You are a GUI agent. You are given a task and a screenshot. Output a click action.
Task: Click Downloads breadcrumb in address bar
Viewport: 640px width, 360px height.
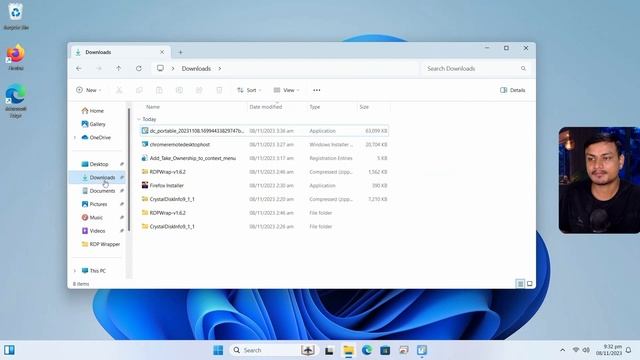pyautogui.click(x=196, y=69)
